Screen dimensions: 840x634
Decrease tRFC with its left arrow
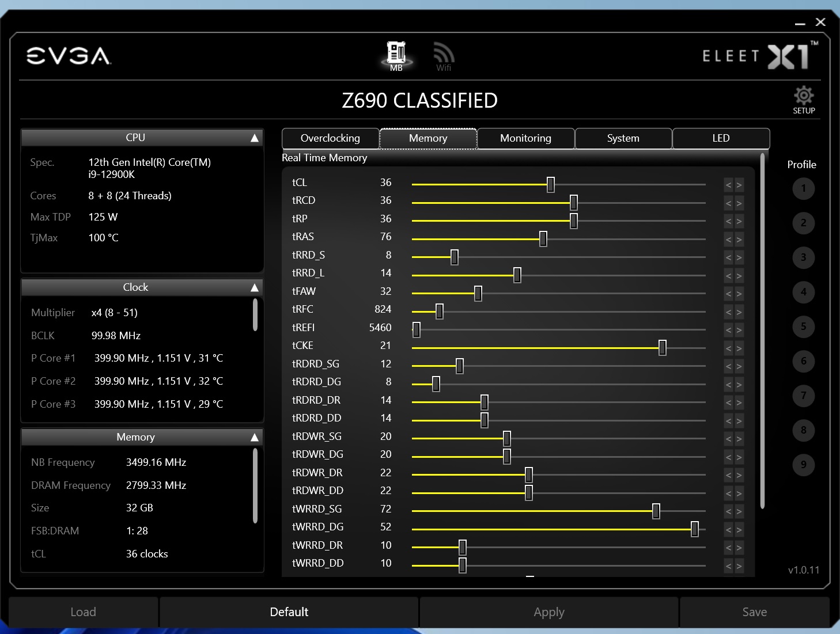pos(729,312)
